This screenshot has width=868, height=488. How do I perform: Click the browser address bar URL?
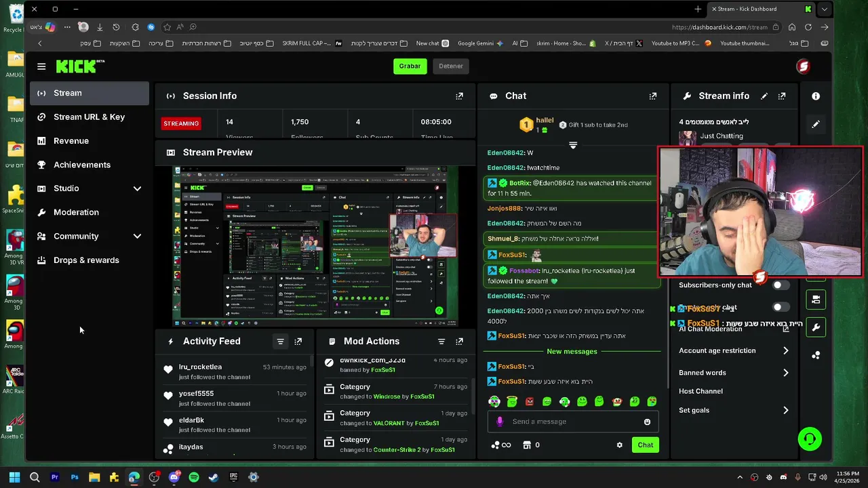(x=719, y=27)
